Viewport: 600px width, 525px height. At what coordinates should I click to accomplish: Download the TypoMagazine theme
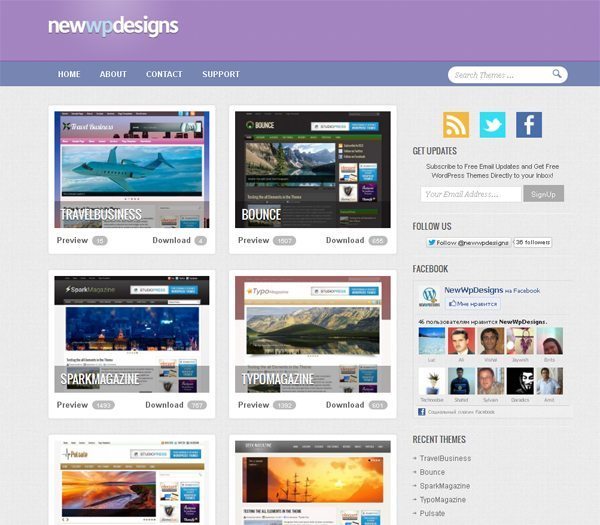pyautogui.click(x=345, y=405)
